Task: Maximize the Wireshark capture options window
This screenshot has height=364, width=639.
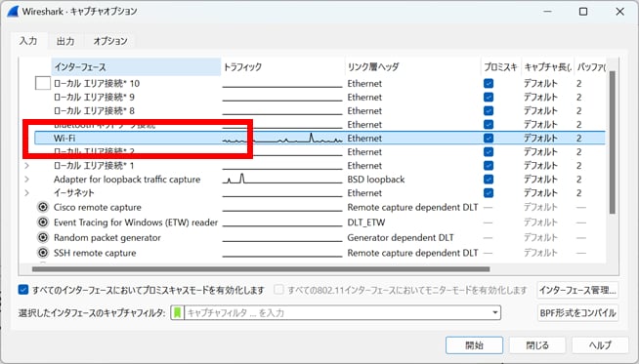Action: pos(583,12)
